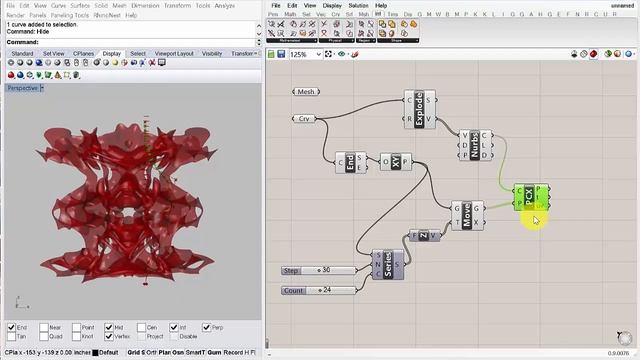This screenshot has height=360, width=640.
Task: Enable the Quad object snap
Action: 44,336
